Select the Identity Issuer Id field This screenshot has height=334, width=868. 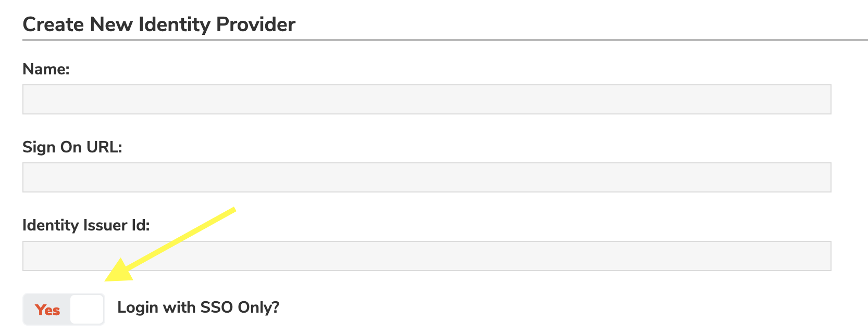[426, 255]
